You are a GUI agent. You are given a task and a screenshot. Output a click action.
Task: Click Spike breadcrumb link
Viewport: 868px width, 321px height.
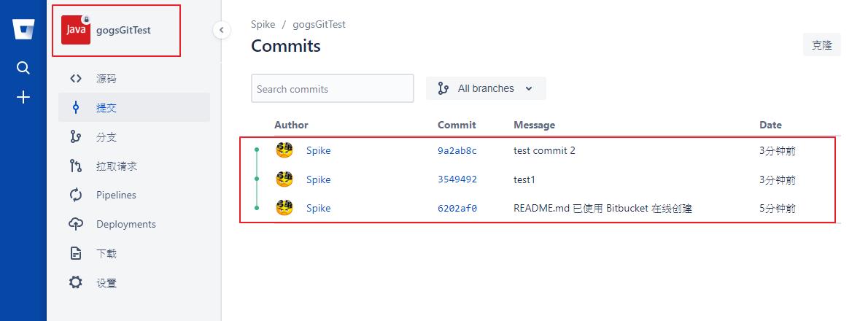[263, 24]
